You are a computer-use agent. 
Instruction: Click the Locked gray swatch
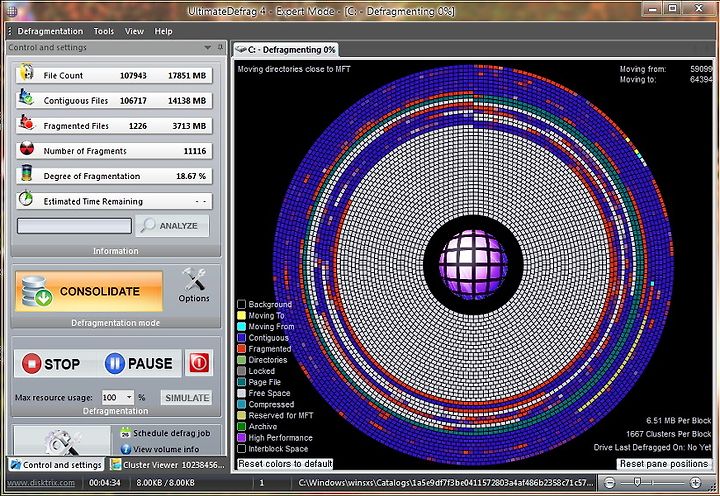pyautogui.click(x=241, y=371)
